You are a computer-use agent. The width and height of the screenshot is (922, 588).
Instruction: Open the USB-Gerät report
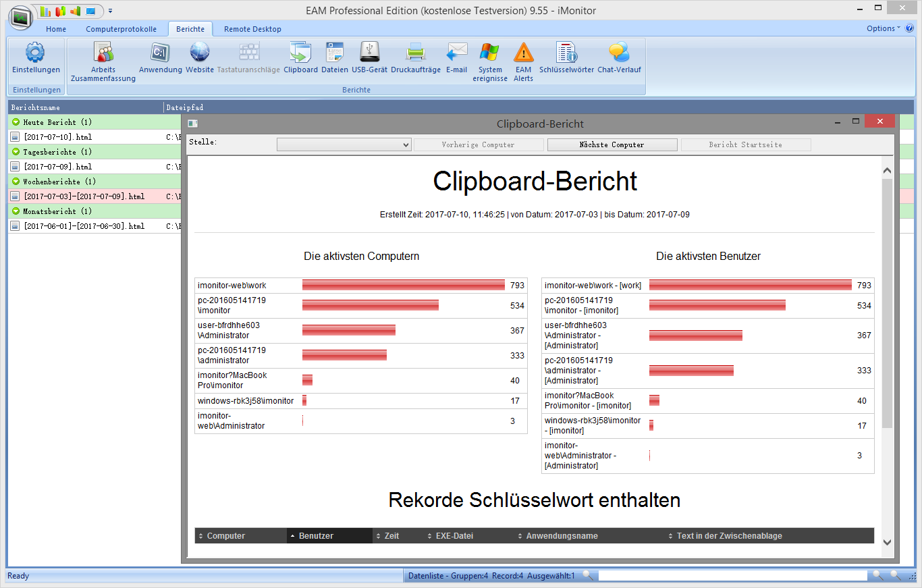(369, 53)
